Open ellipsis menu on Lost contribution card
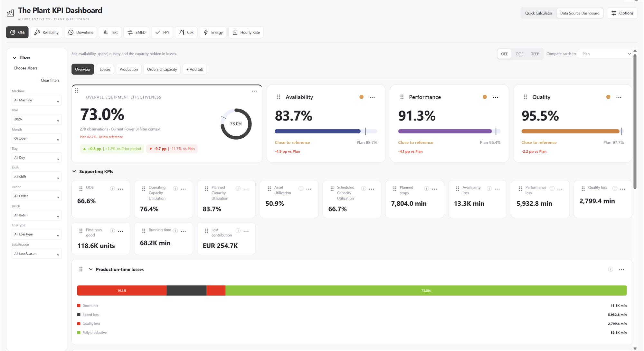 tap(246, 231)
